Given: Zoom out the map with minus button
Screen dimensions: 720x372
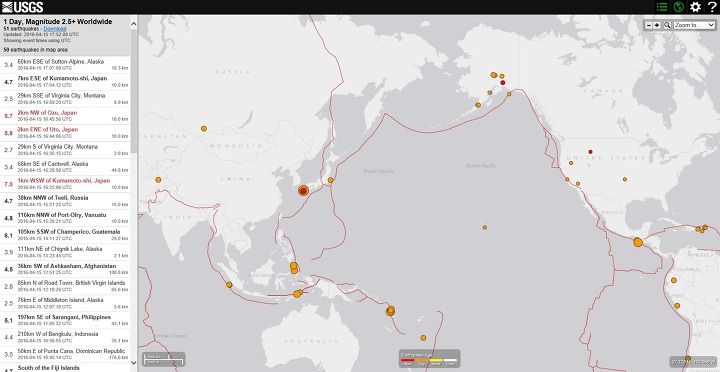Looking at the screenshot, I should click(x=648, y=25).
